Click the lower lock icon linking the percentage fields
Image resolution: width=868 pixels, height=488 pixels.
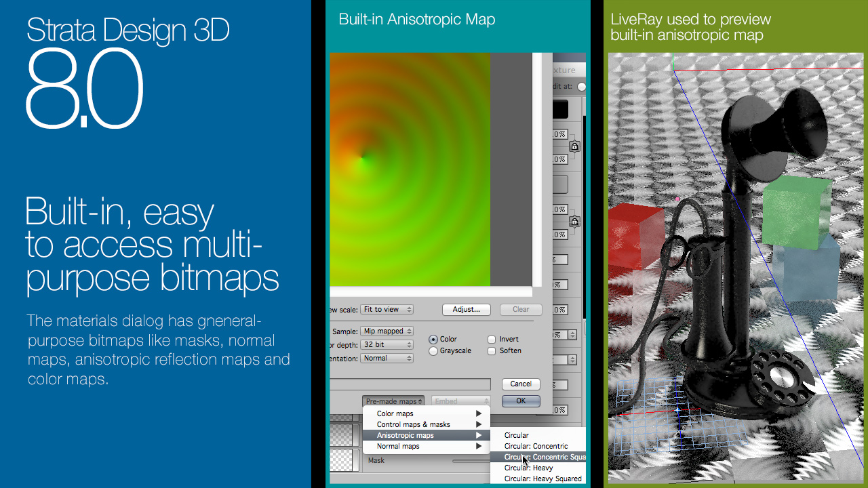coord(574,222)
